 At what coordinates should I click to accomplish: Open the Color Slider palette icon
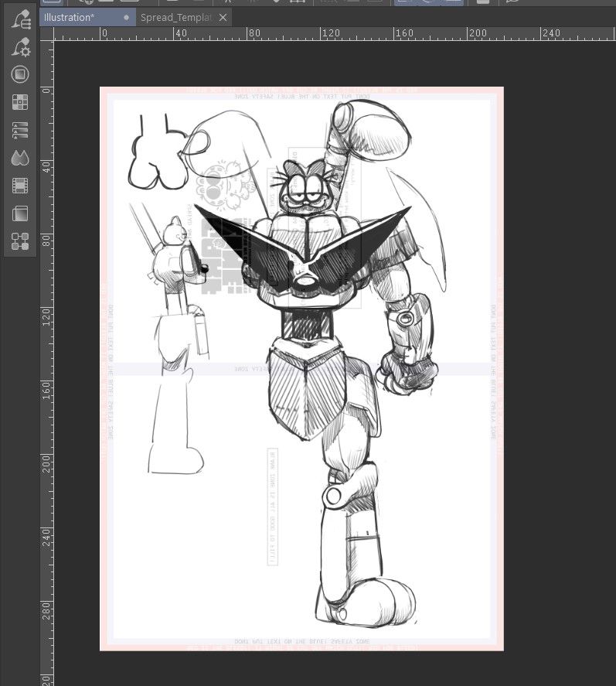point(20,130)
